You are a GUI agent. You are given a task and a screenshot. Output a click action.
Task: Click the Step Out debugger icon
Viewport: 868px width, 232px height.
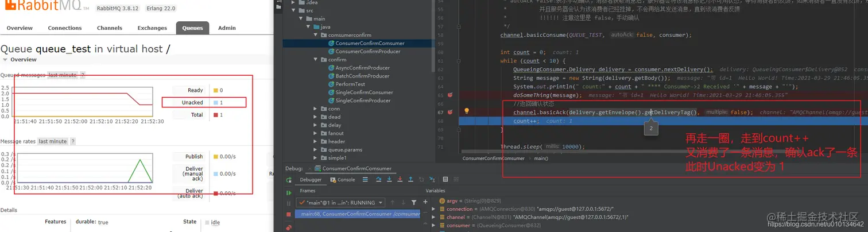tap(411, 179)
